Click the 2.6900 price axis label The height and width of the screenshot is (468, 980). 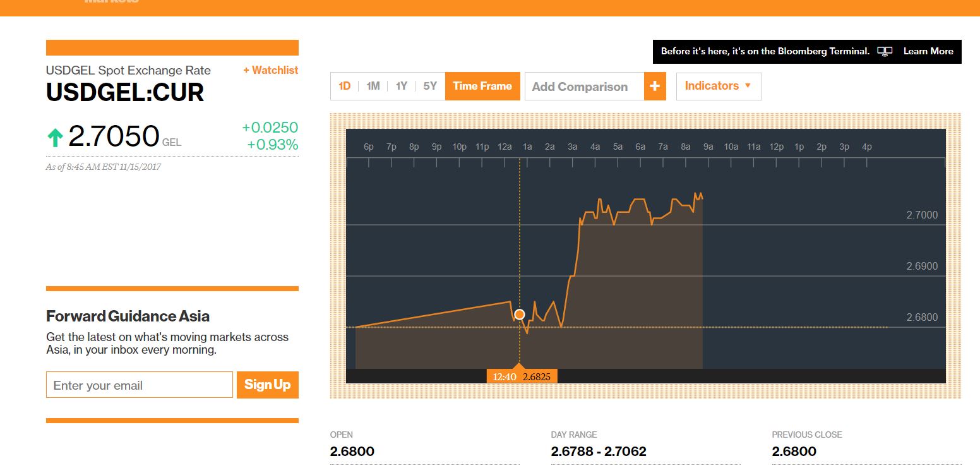(922, 267)
